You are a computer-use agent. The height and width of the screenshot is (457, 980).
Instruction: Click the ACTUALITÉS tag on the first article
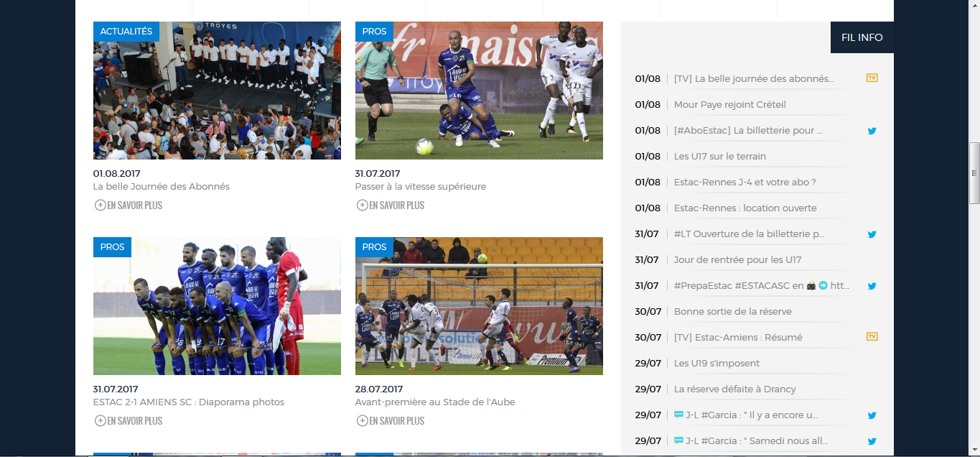[126, 32]
